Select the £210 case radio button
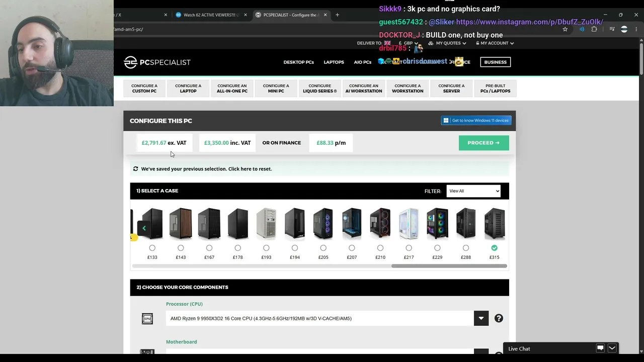The image size is (644, 362). coord(380,248)
